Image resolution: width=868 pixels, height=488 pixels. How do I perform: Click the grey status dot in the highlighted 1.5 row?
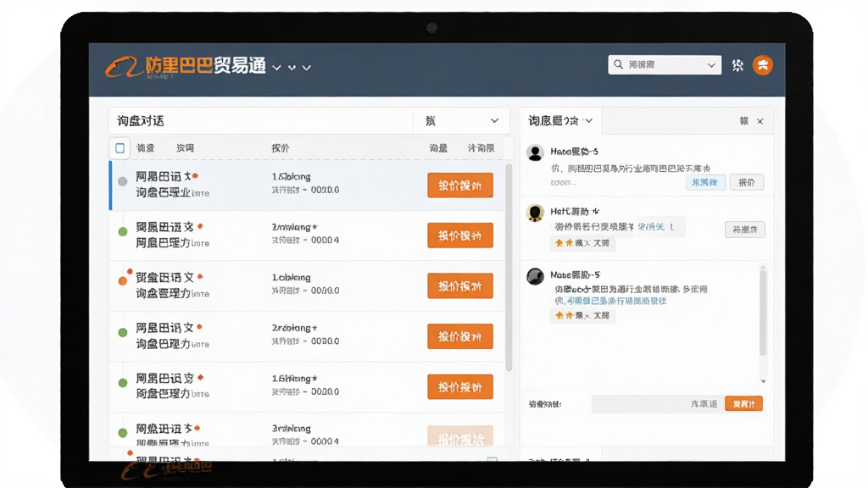(x=123, y=181)
